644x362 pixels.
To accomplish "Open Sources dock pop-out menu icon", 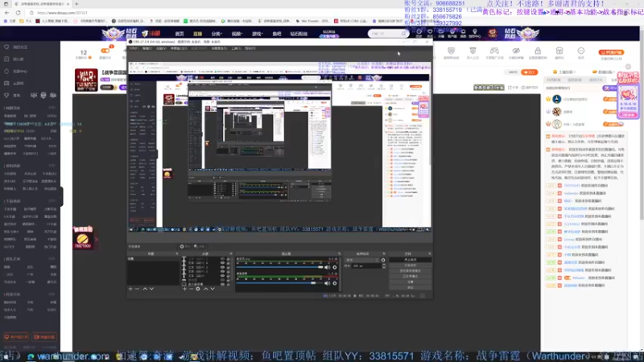I will (231, 253).
